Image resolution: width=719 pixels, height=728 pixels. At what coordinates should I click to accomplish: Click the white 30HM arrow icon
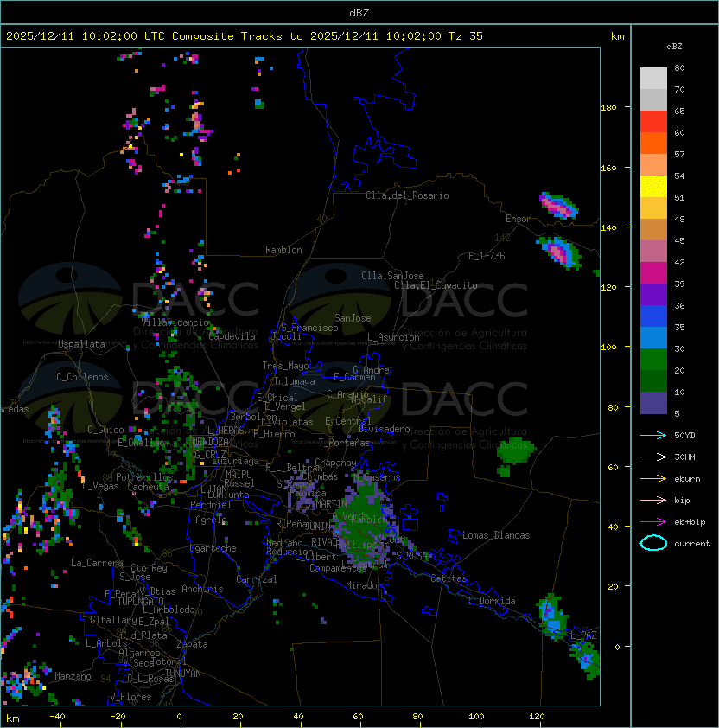[653, 457]
